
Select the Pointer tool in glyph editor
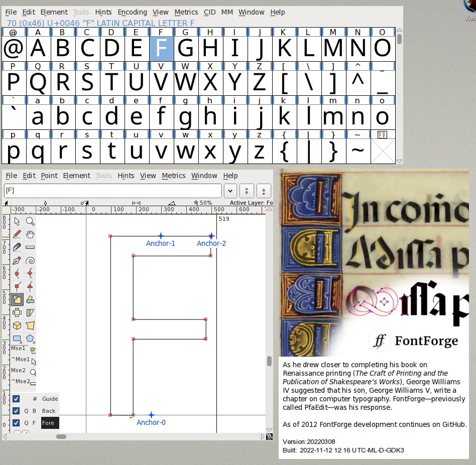[x=17, y=221]
